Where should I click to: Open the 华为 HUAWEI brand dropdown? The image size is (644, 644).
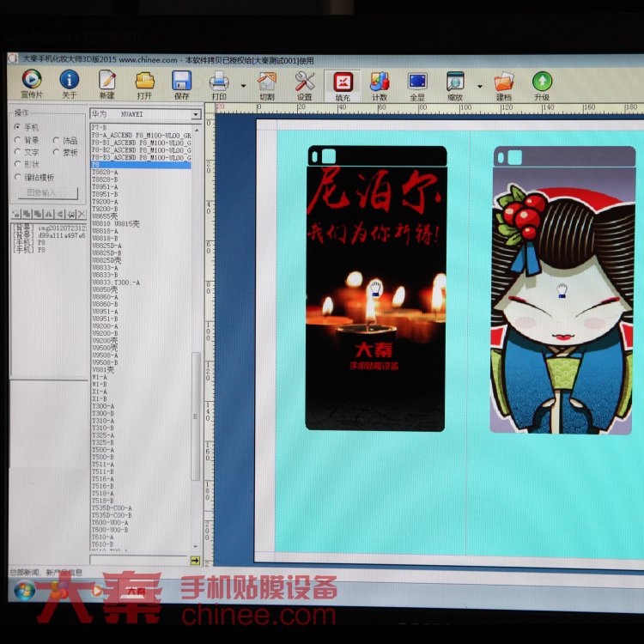coord(196,114)
